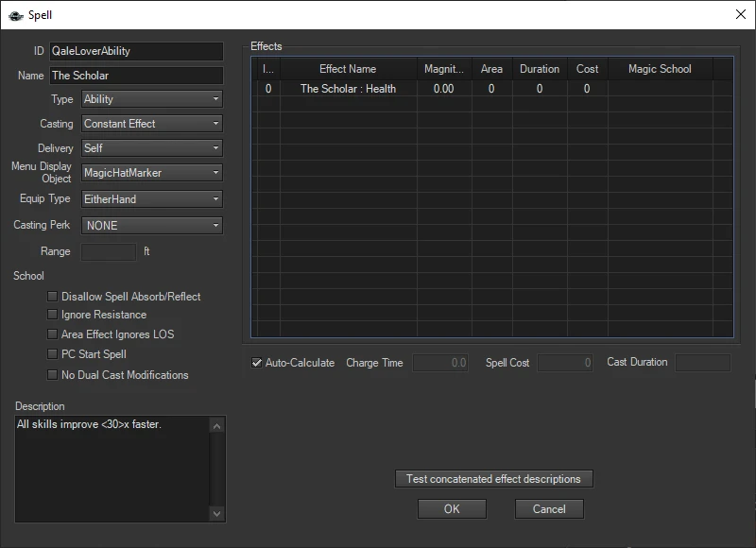Toggle No Dual Cast Modifications checkbox
This screenshot has width=756, height=548.
[x=52, y=374]
